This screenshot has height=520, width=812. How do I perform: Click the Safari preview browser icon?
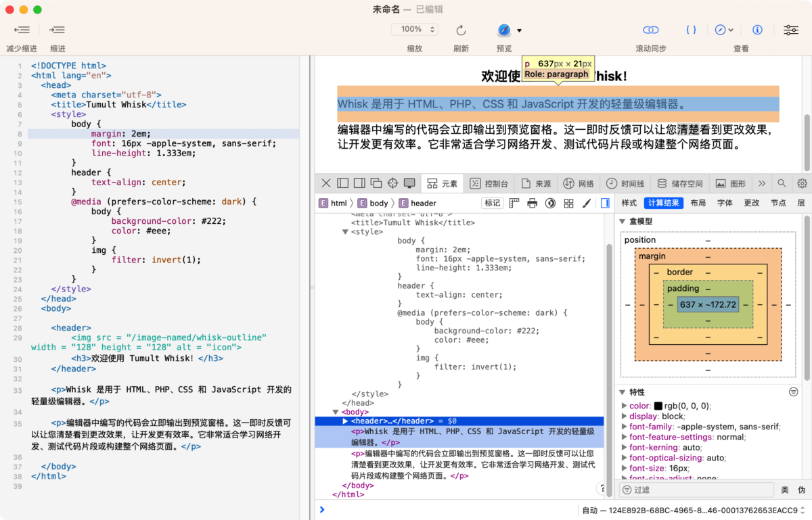click(x=504, y=30)
